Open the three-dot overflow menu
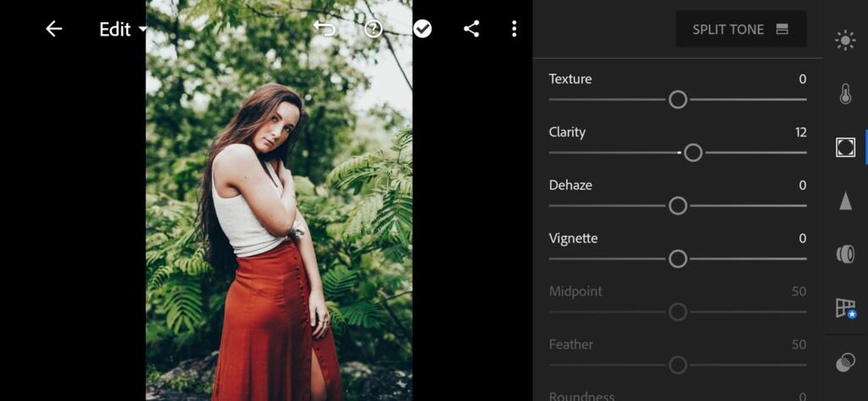868x401 pixels. (515, 29)
